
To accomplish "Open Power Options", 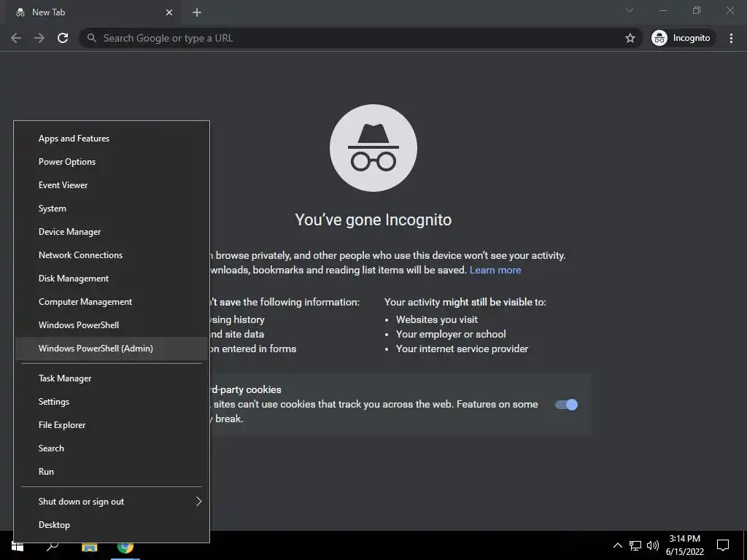I will [112, 162].
